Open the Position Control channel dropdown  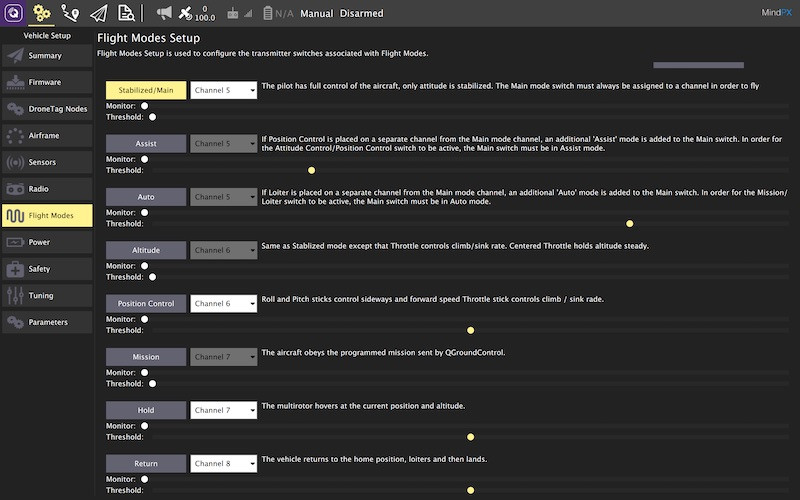[224, 303]
